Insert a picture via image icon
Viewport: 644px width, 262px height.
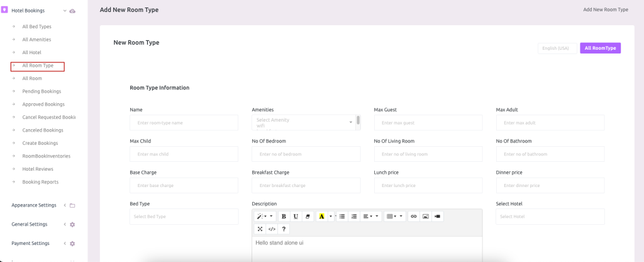(426, 217)
